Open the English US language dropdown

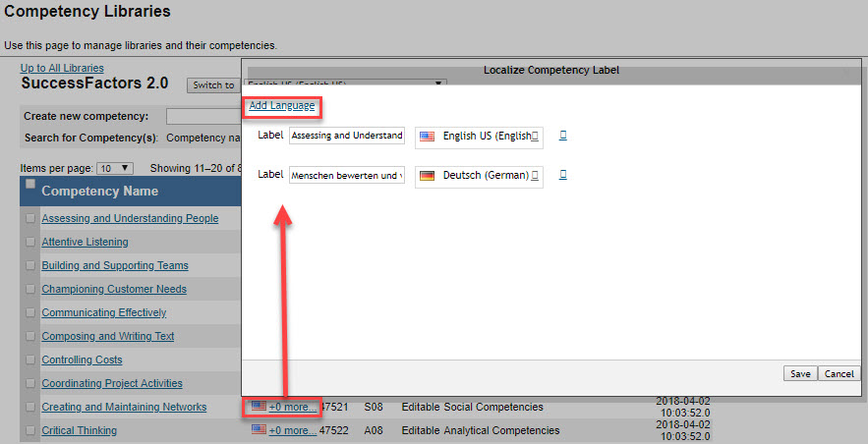[479, 136]
